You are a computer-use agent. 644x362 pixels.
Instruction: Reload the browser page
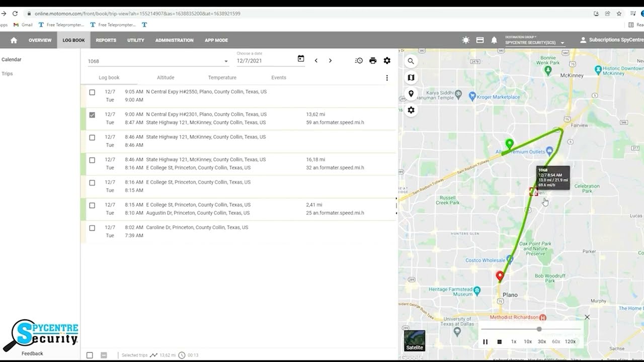15,14
